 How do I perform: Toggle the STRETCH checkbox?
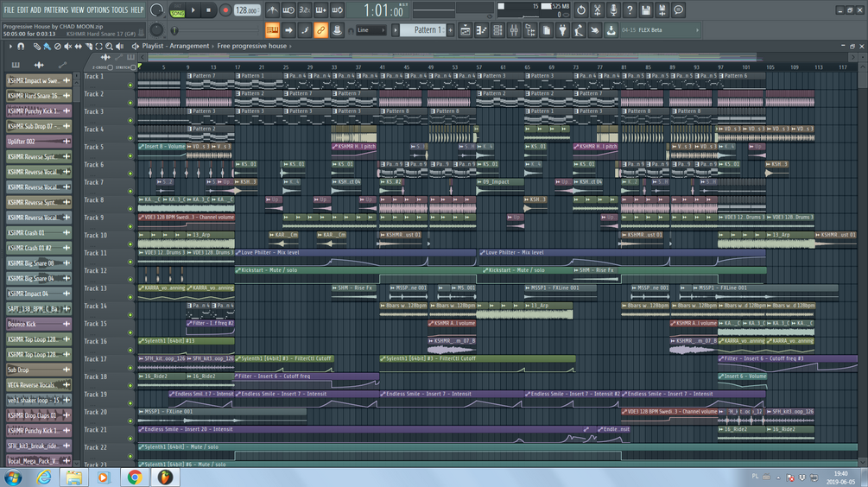(x=133, y=67)
